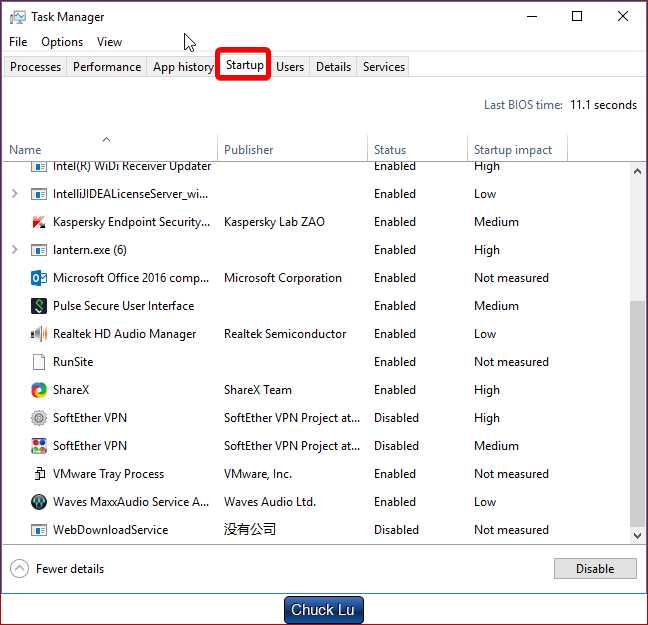The height and width of the screenshot is (625, 648).
Task: Switch to the Services tab
Action: pyautogui.click(x=384, y=67)
